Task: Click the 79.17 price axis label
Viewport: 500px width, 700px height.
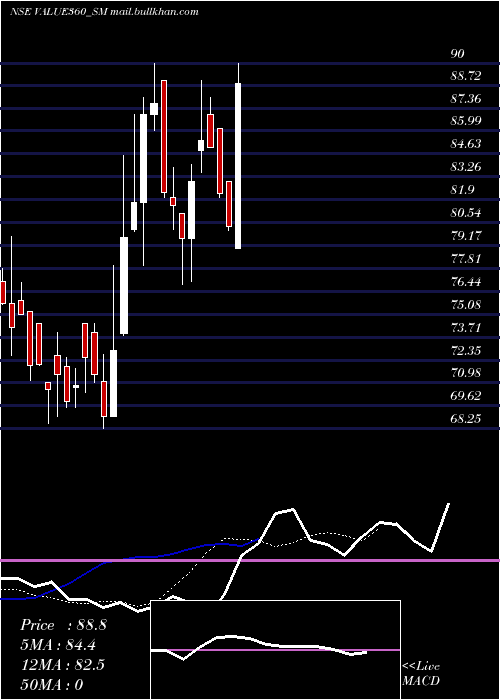Action: pos(466,236)
